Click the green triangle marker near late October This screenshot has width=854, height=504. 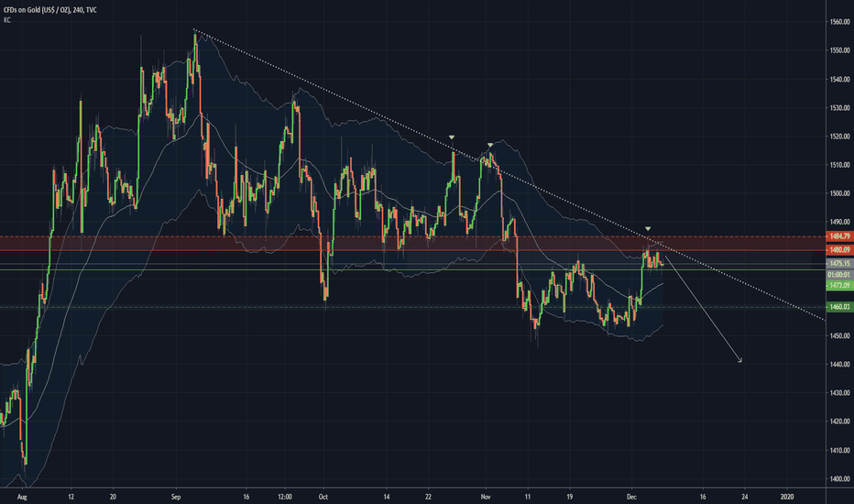[452, 137]
